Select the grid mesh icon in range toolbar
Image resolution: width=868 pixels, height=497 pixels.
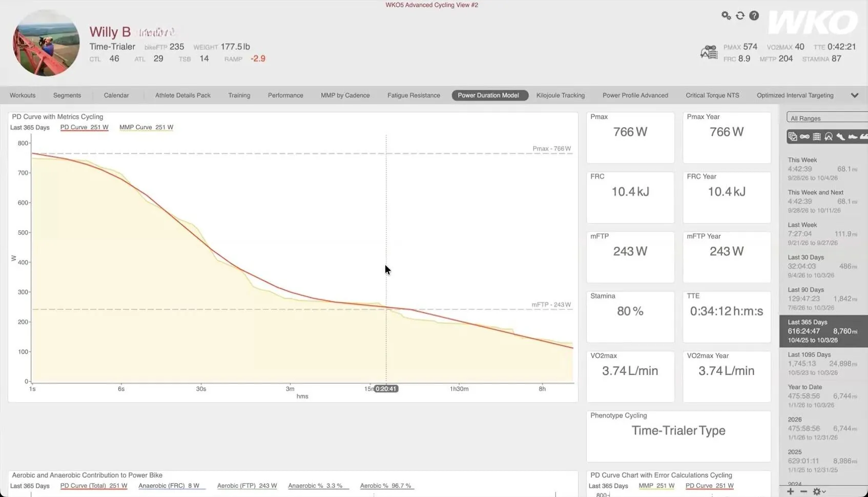coord(817,136)
